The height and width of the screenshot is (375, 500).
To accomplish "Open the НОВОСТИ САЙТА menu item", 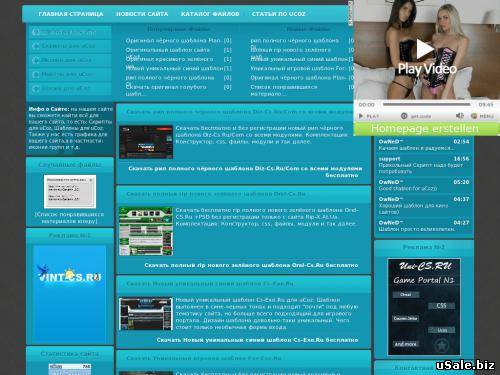I will tap(142, 14).
